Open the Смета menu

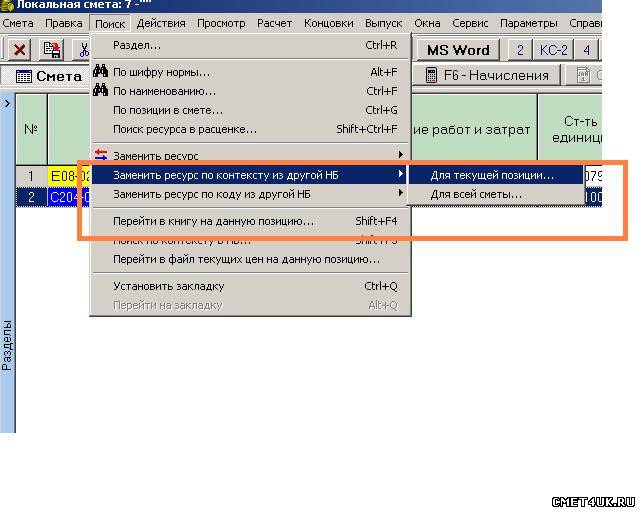pyautogui.click(x=18, y=24)
